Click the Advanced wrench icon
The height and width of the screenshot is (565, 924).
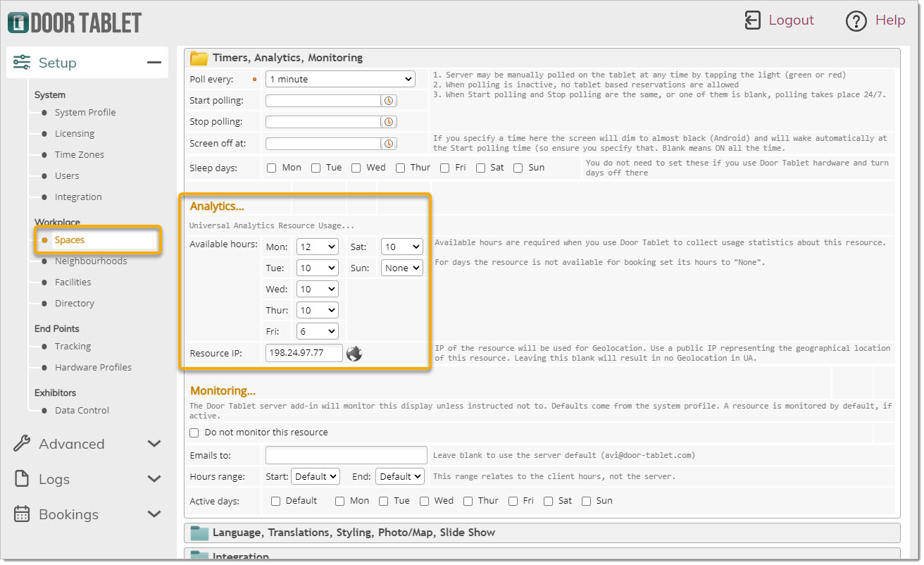click(22, 444)
